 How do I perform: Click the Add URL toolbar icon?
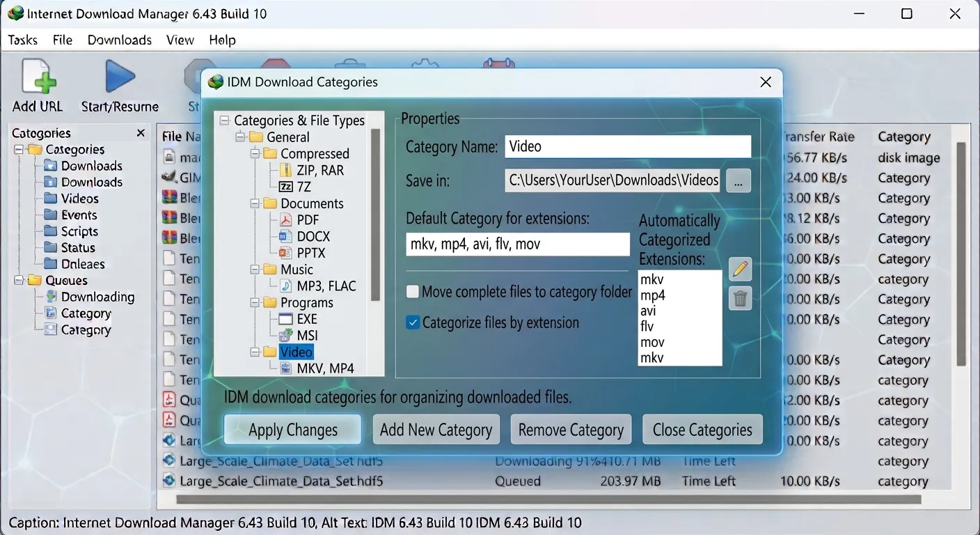38,76
